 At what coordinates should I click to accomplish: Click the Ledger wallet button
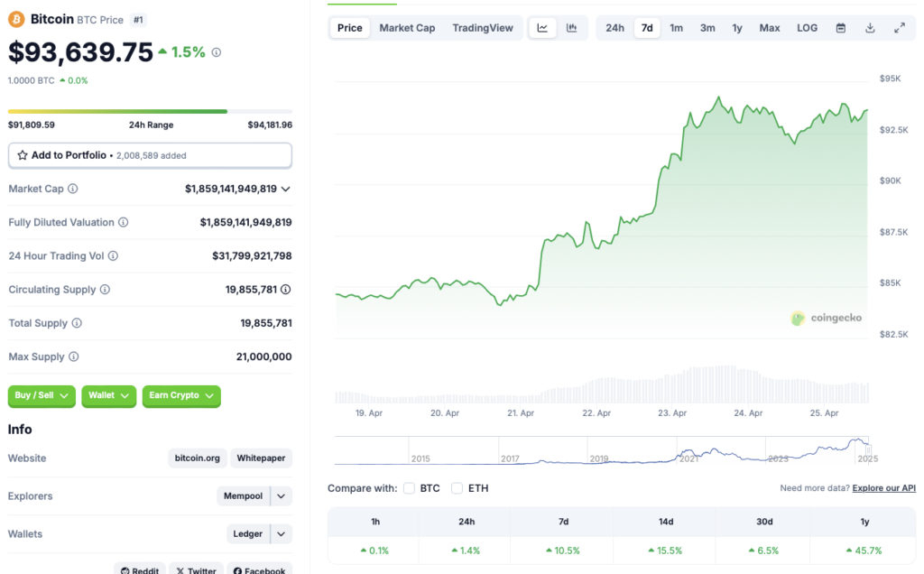(x=247, y=534)
